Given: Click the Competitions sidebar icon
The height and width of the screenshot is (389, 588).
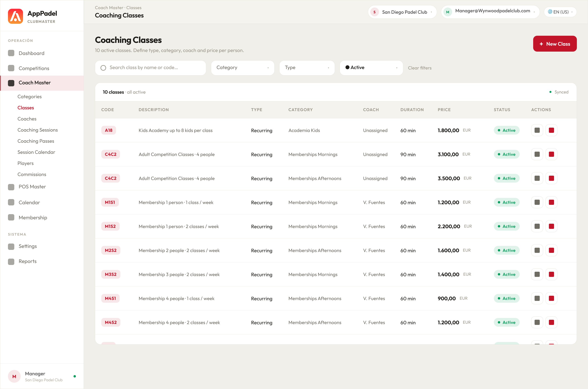Looking at the screenshot, I should point(11,68).
